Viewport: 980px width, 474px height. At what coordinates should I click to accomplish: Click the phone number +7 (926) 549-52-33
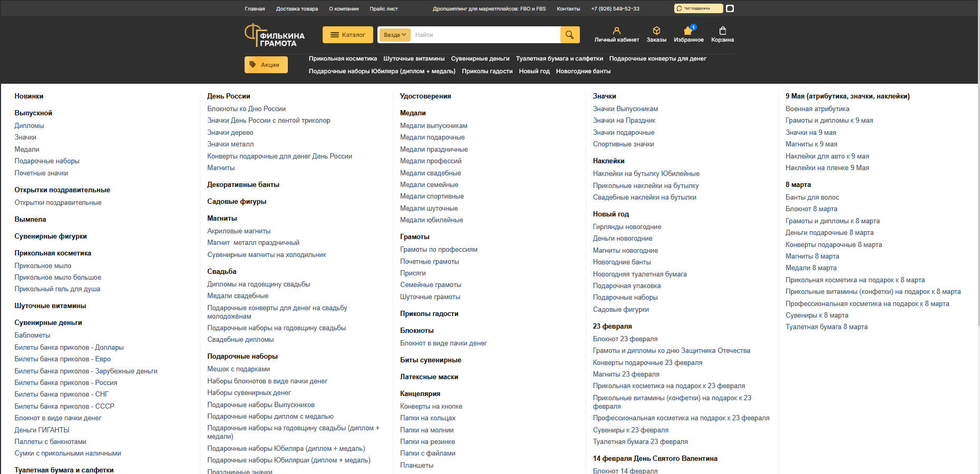click(x=615, y=9)
